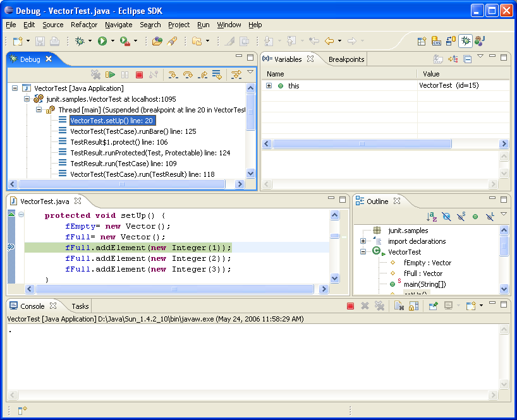
Task: Select stack frame 'TestResult$1.protect() line: 106'
Action: [x=119, y=142]
